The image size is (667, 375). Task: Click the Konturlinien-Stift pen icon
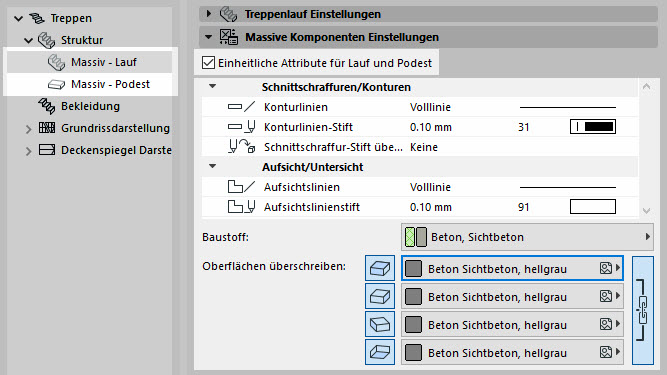point(241,127)
